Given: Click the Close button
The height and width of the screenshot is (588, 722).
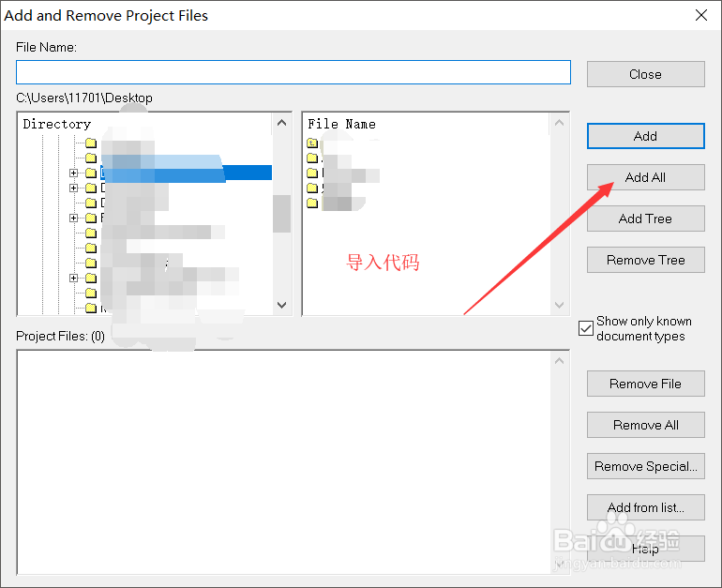Looking at the screenshot, I should (645, 74).
